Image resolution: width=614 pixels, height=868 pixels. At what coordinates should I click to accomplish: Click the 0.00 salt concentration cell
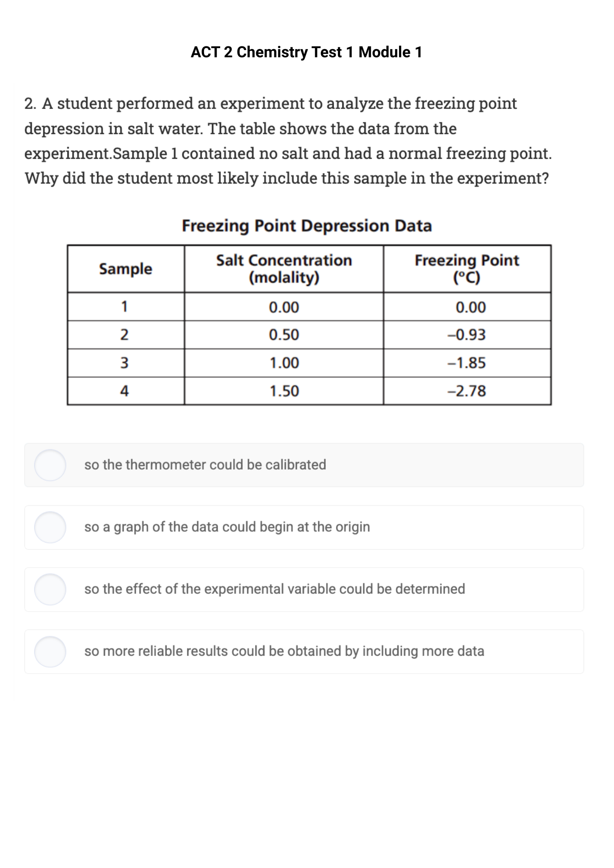tap(284, 307)
